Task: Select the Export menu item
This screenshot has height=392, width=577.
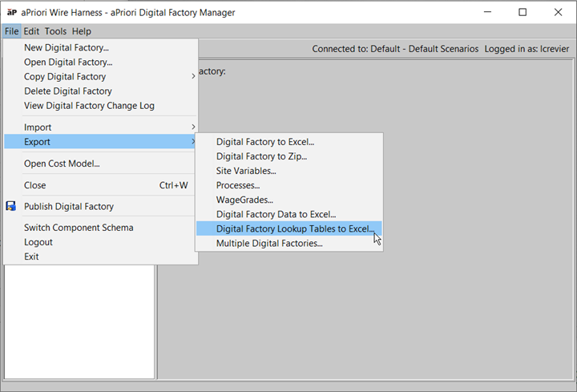Action: [x=100, y=142]
